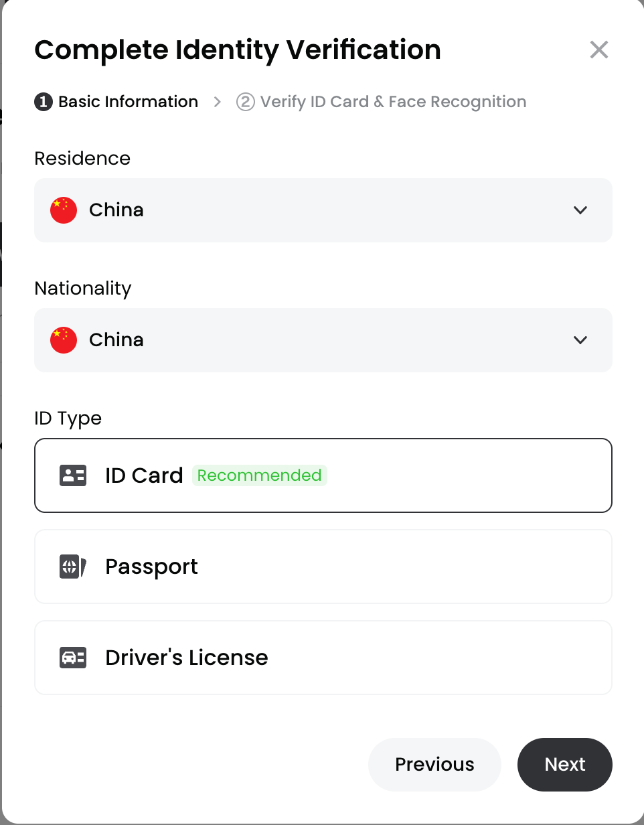Expand Residence using its chevron arrow

(580, 210)
